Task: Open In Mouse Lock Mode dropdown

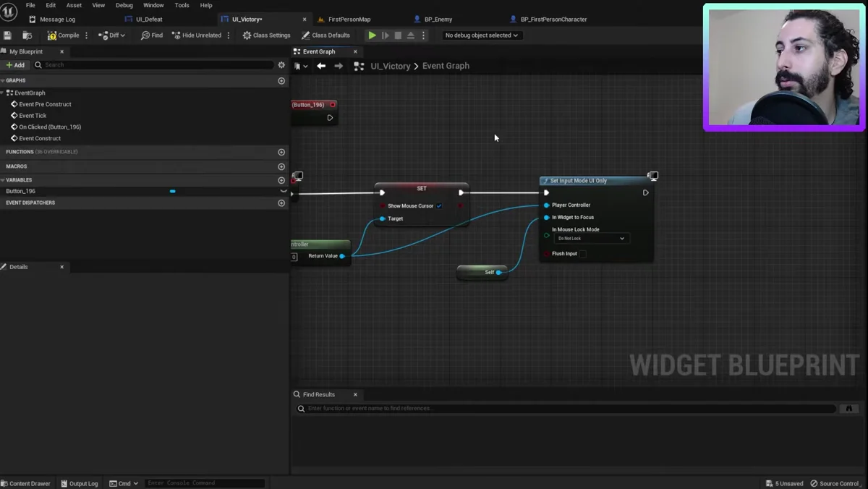Action: 591,239
